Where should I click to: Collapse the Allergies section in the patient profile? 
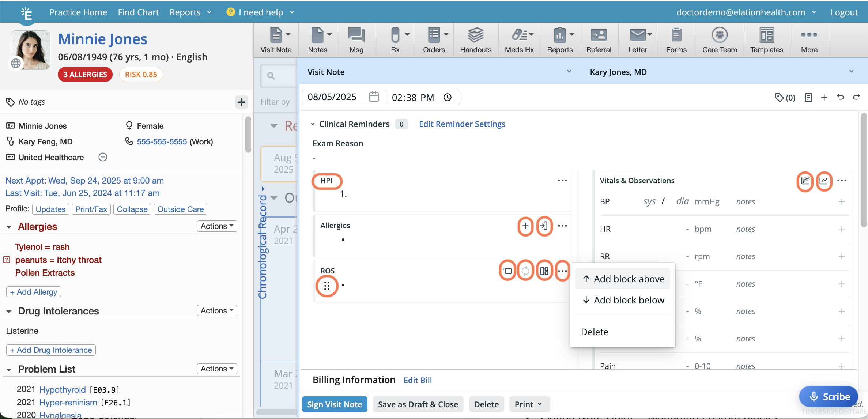pyautogui.click(x=9, y=227)
